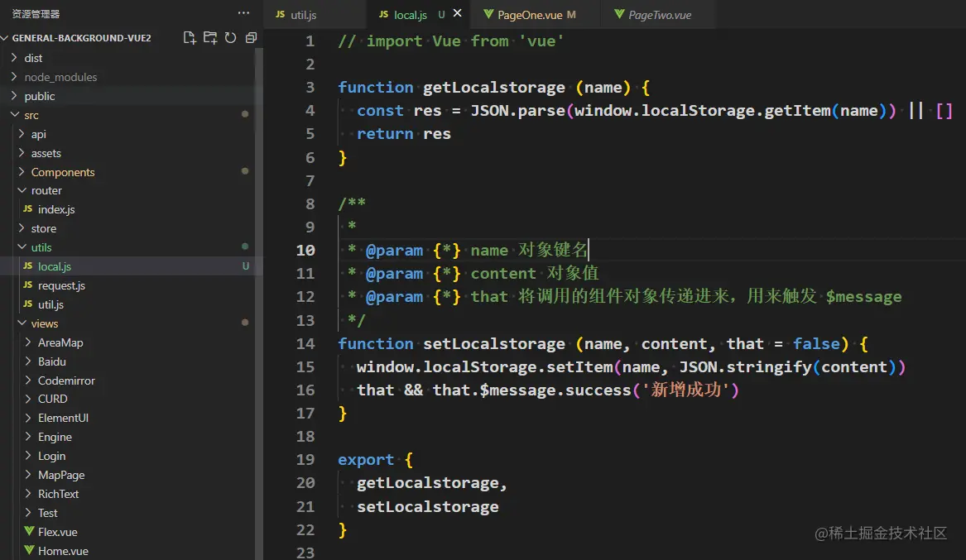Click the Vue icon of Home.vue

point(28,551)
